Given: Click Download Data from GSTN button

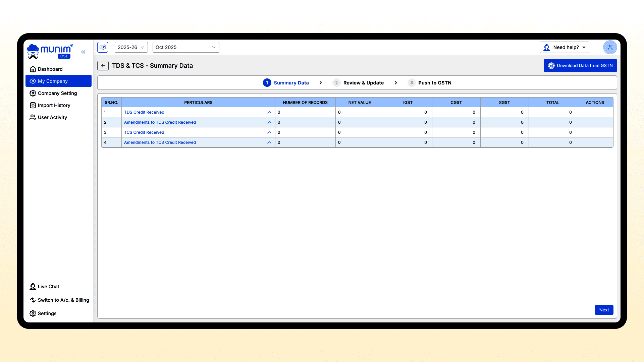Looking at the screenshot, I should [580, 66].
